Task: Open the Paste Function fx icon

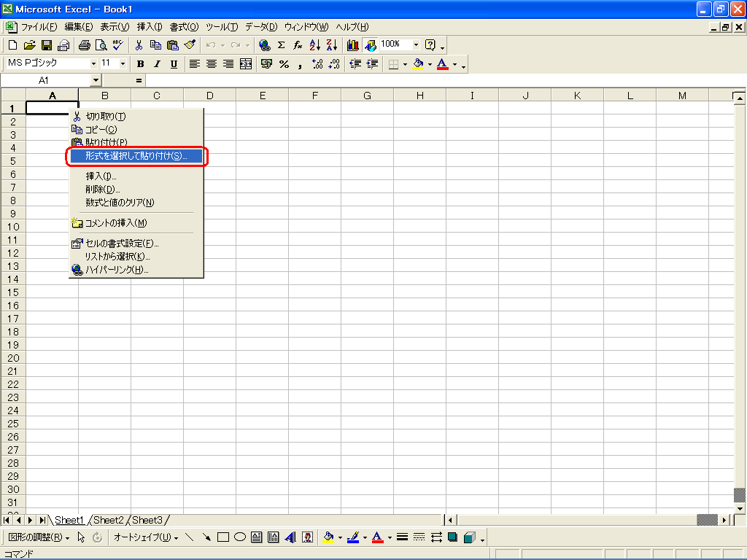Action: pos(298,45)
